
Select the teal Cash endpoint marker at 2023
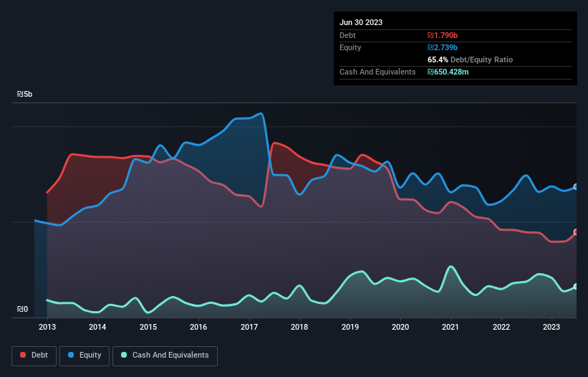coord(577,287)
